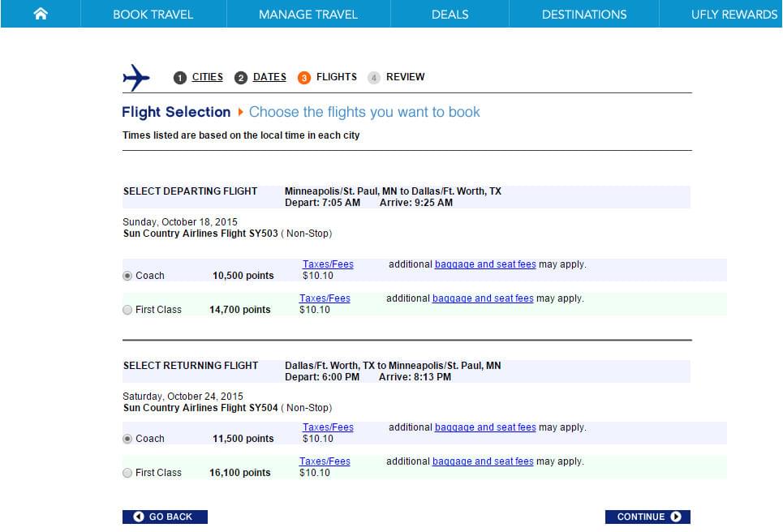The width and height of the screenshot is (783, 532).
Task: Open the Deals menu
Action: pos(450,14)
